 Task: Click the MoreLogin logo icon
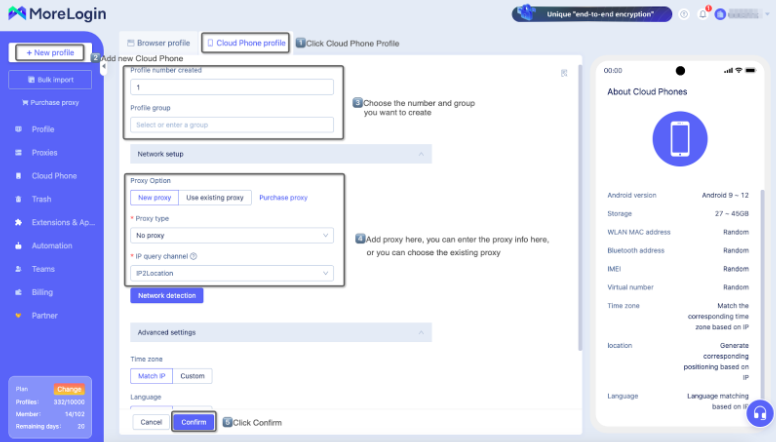tap(17, 13)
